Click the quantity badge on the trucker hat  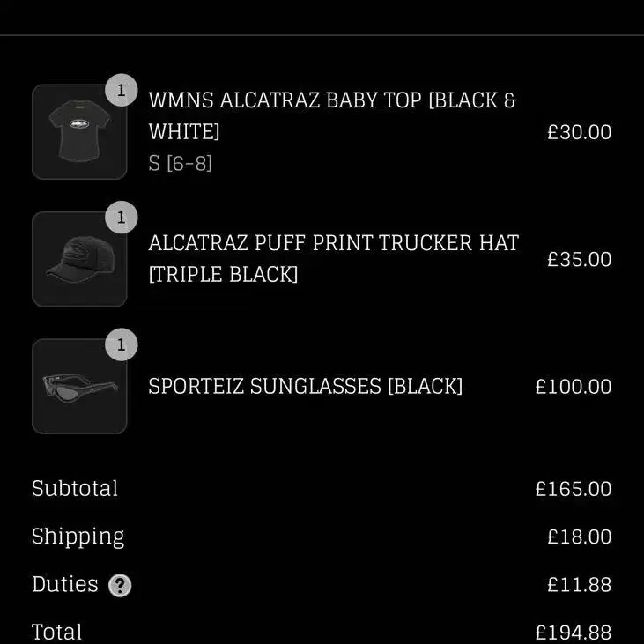pyautogui.click(x=122, y=218)
